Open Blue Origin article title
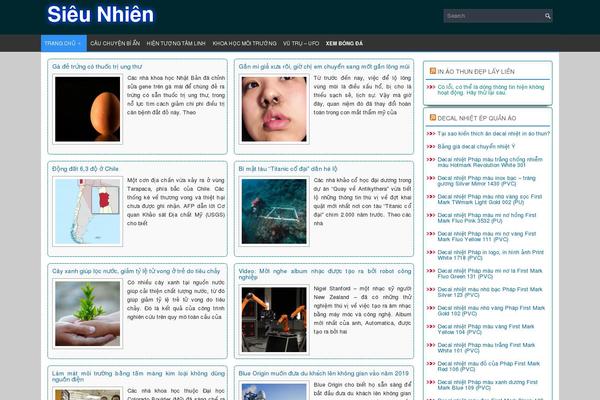 coord(324,373)
